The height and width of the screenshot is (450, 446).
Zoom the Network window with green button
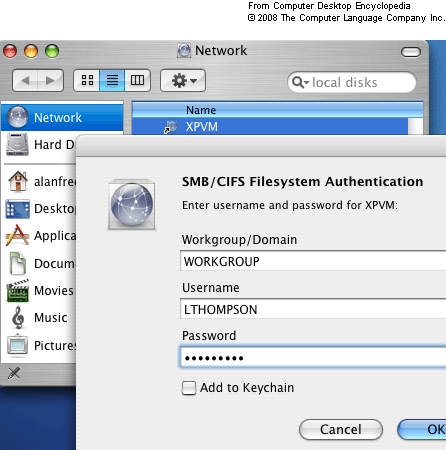[52, 52]
